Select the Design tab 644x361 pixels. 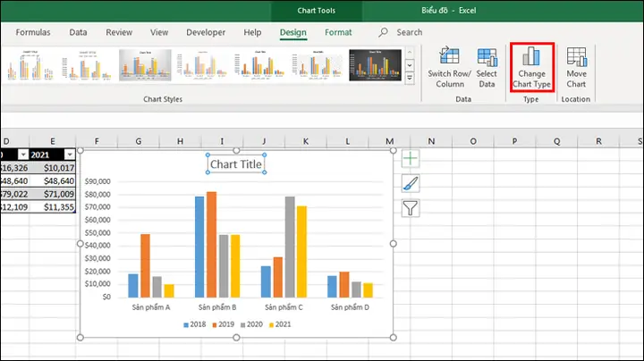[293, 32]
